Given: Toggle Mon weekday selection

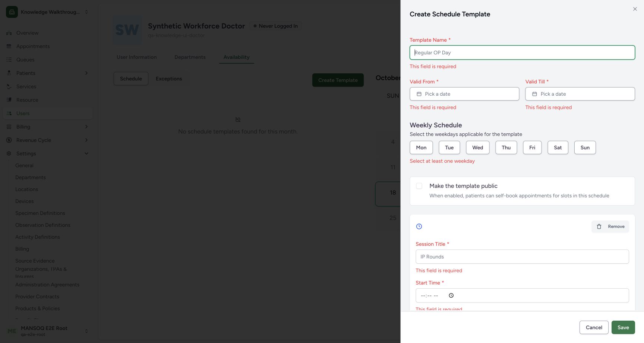Looking at the screenshot, I should 421,147.
